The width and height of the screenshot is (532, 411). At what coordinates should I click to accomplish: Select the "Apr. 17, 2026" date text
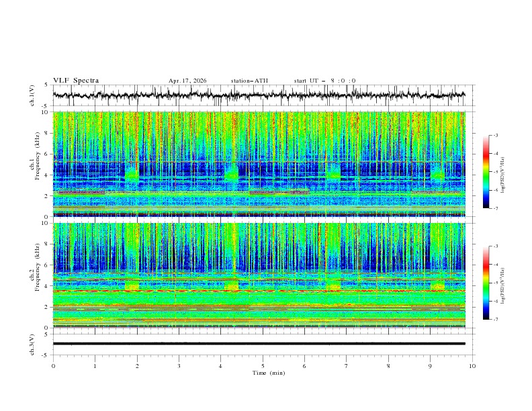187,81
